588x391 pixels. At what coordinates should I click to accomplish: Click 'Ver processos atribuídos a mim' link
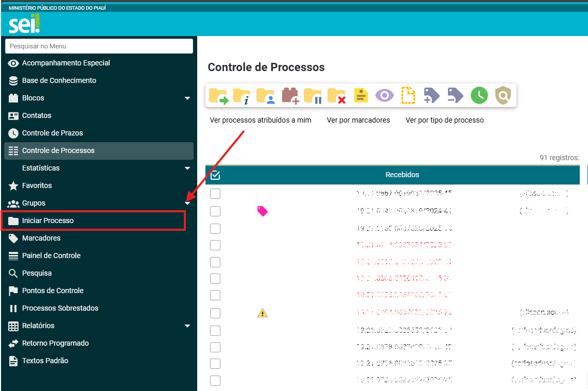[x=261, y=120]
